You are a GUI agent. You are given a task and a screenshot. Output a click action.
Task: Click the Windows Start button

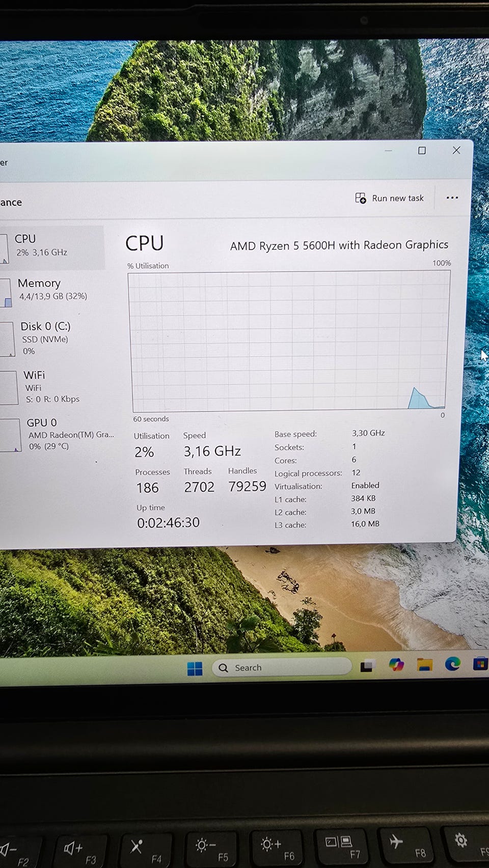coord(195,668)
